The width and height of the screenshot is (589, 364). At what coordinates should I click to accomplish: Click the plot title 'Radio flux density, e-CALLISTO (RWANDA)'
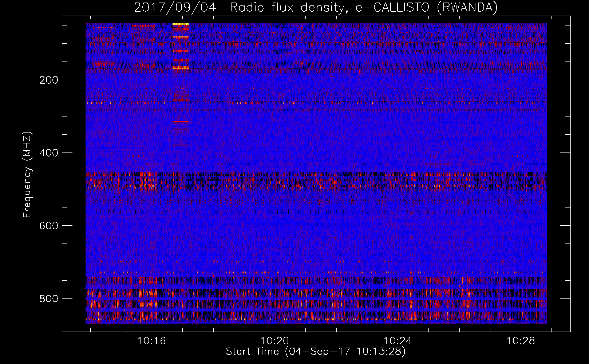pyautogui.click(x=364, y=7)
